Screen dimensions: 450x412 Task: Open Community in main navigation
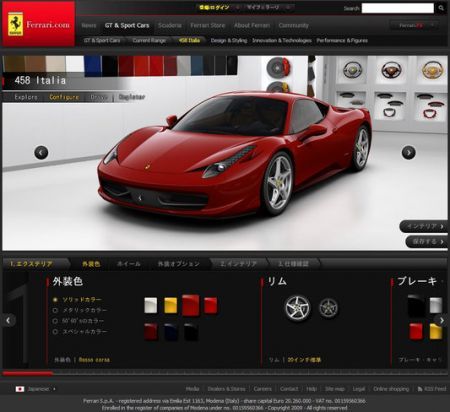point(293,25)
